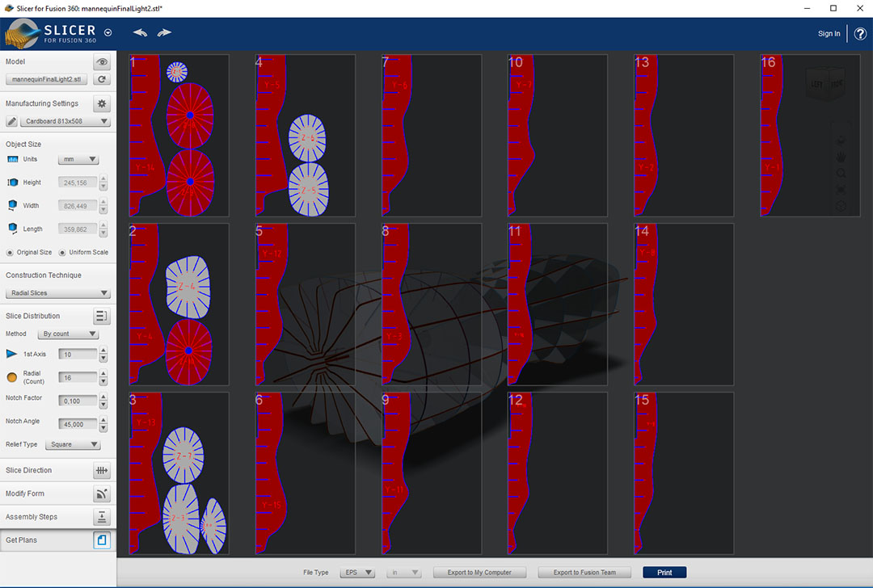Click the Slicer app icon in title bar
Viewport: 873px width, 588px height.
tap(9, 8)
